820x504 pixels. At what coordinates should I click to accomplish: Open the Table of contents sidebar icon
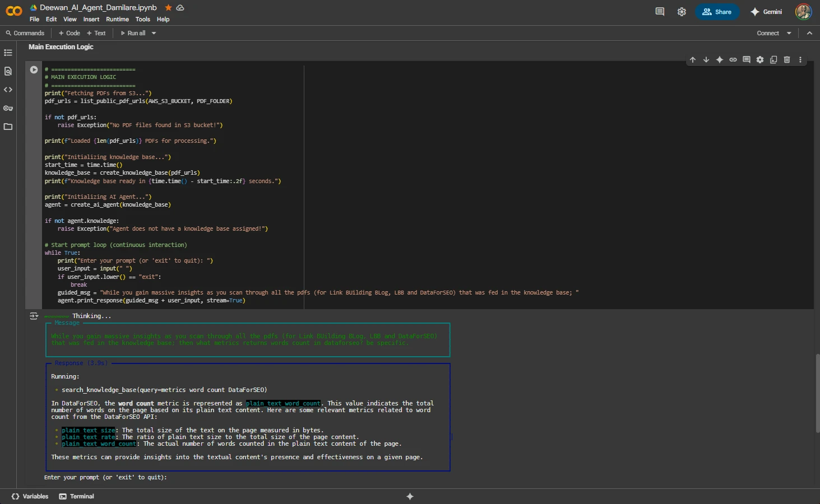coord(8,53)
